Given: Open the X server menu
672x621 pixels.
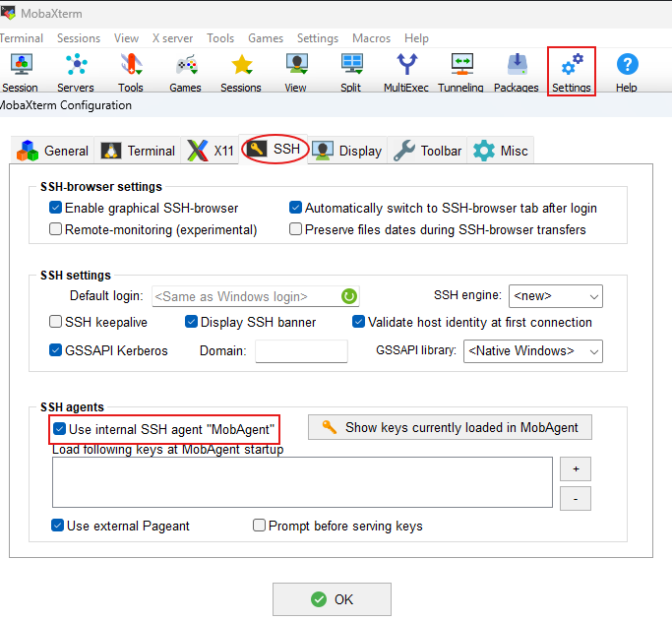Looking at the screenshot, I should coord(172,38).
